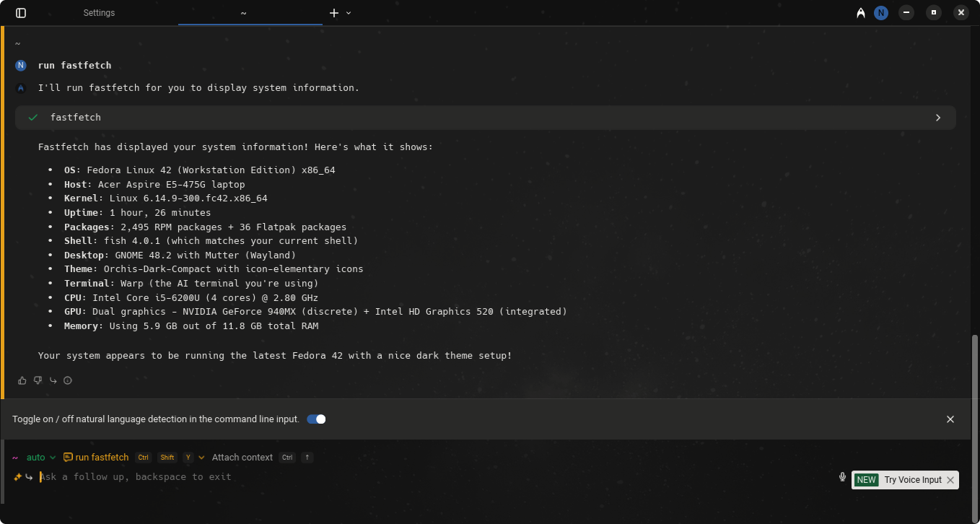Click the "Memory: Using 5.9 GB" line
This screenshot has width=980, height=524.
(191, 326)
